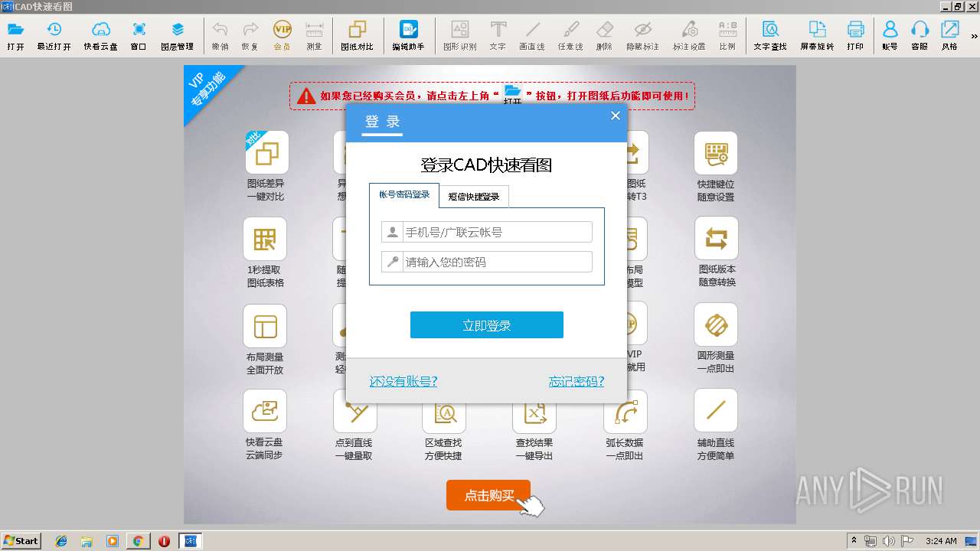This screenshot has height=551, width=980.
Task: Click the phone number/account input field
Action: click(487, 232)
